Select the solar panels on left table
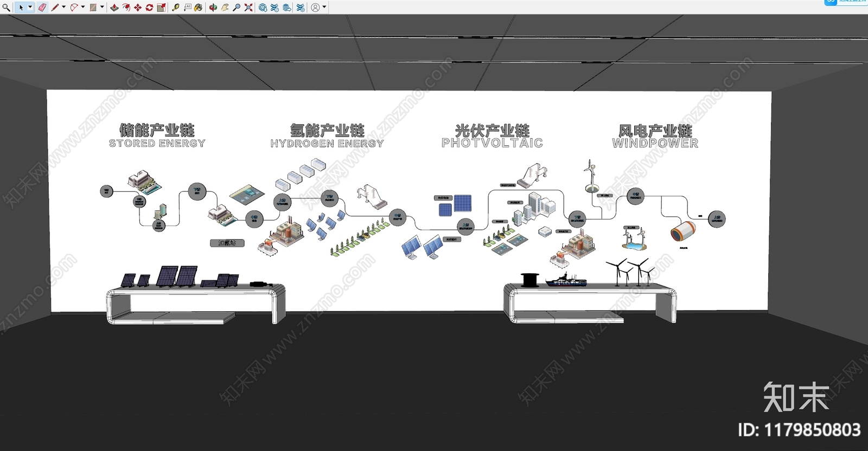Screen dimensions: 868x451 pos(179,276)
